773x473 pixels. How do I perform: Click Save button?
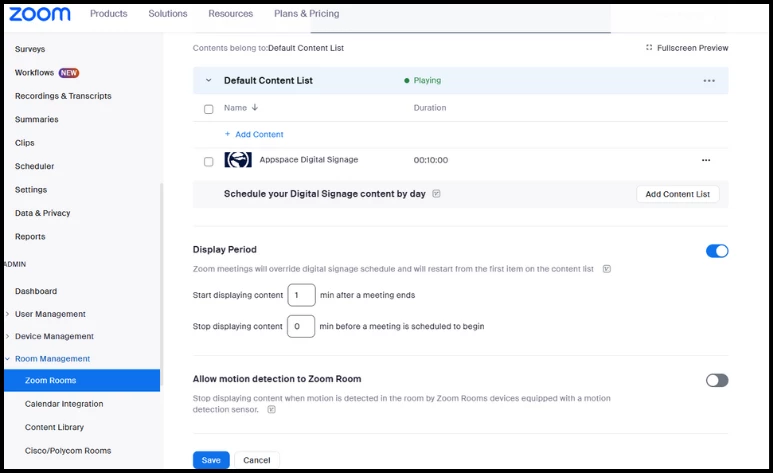coord(211,460)
